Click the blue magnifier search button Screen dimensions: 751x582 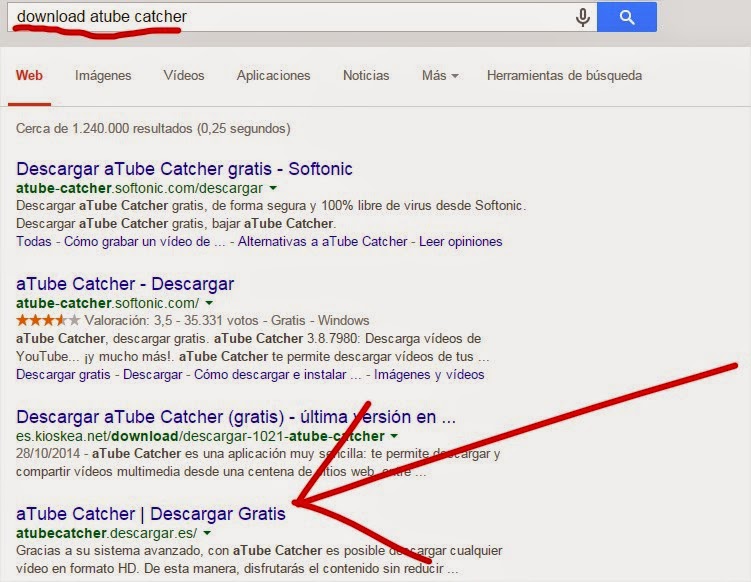(x=626, y=17)
